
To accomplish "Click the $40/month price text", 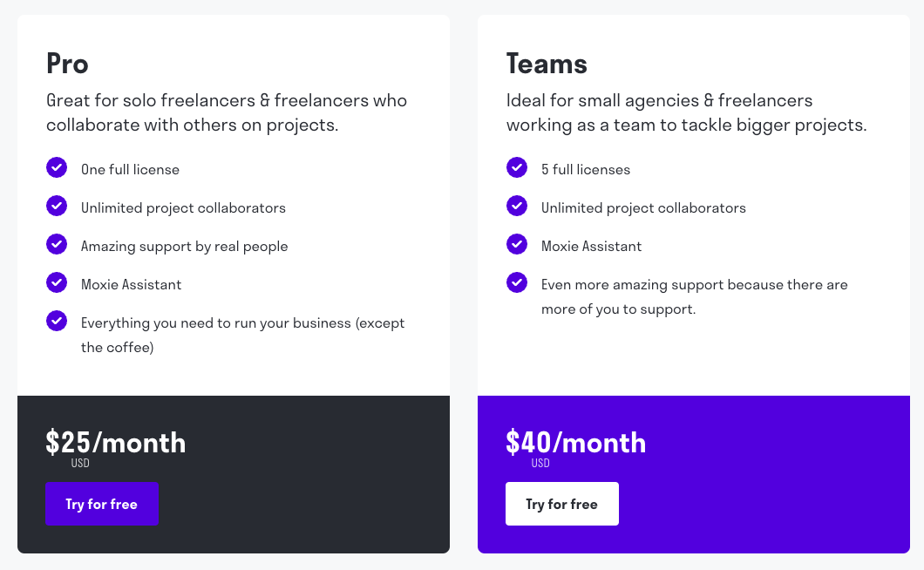I will pos(576,443).
